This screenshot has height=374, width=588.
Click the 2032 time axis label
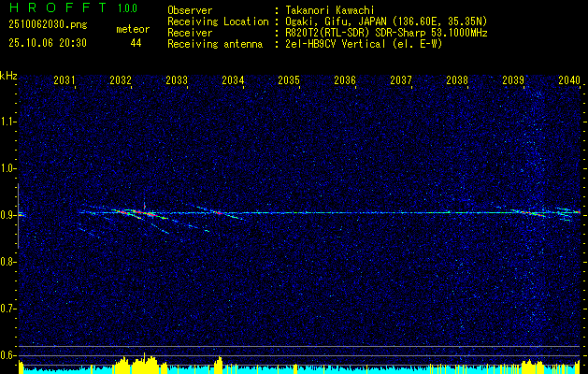pos(121,80)
